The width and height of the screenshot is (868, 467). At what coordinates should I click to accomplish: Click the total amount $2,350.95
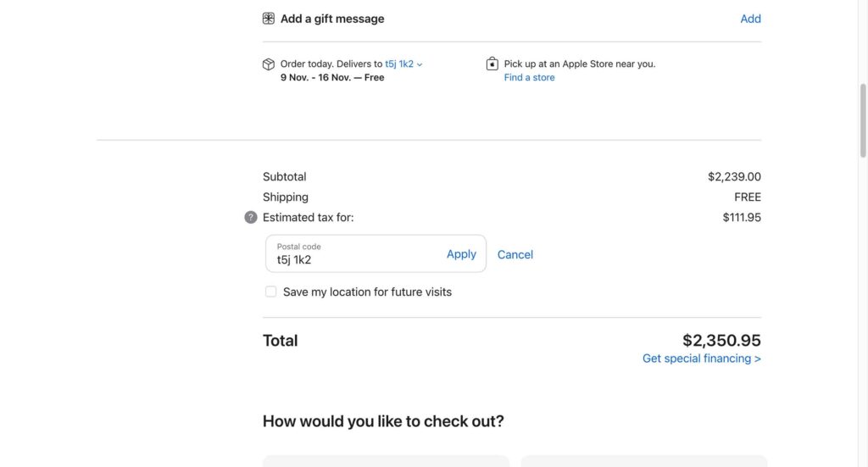721,341
